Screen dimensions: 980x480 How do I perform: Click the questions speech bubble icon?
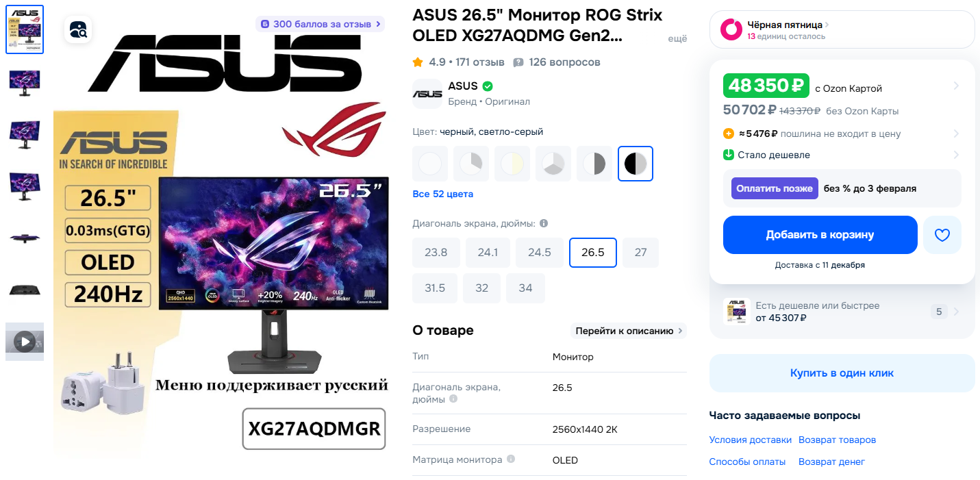click(x=518, y=62)
